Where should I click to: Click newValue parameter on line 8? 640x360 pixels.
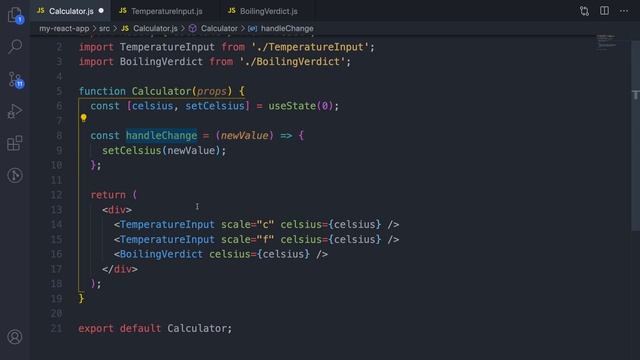point(244,136)
